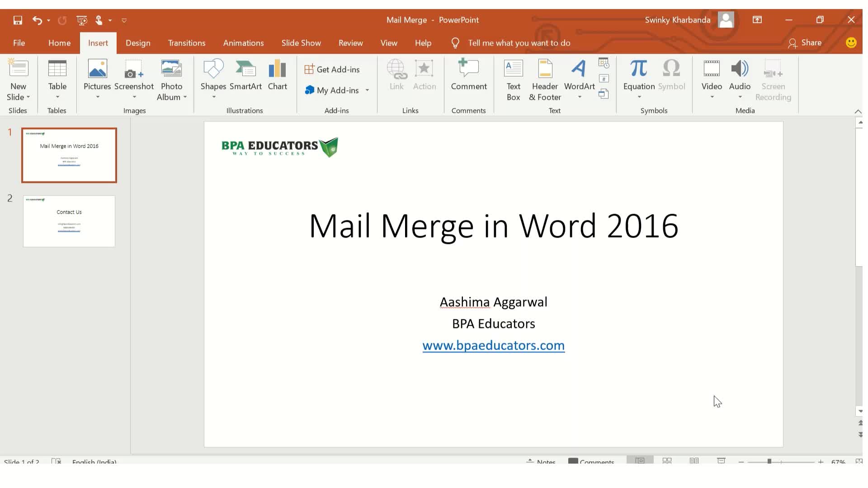Open the View tab
The image size is (868, 488).
(x=389, y=43)
